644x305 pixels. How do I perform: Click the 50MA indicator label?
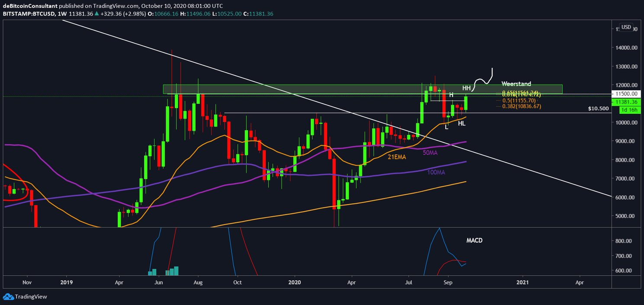click(x=430, y=152)
